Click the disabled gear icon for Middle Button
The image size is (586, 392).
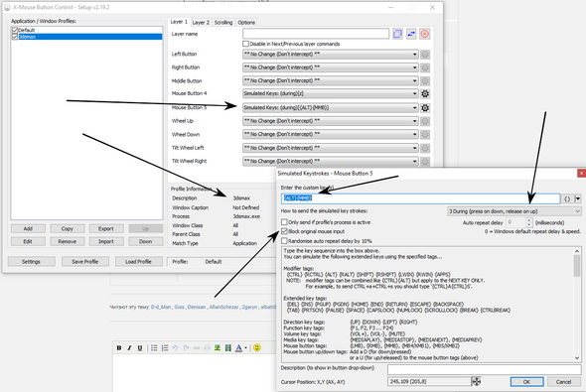425,81
